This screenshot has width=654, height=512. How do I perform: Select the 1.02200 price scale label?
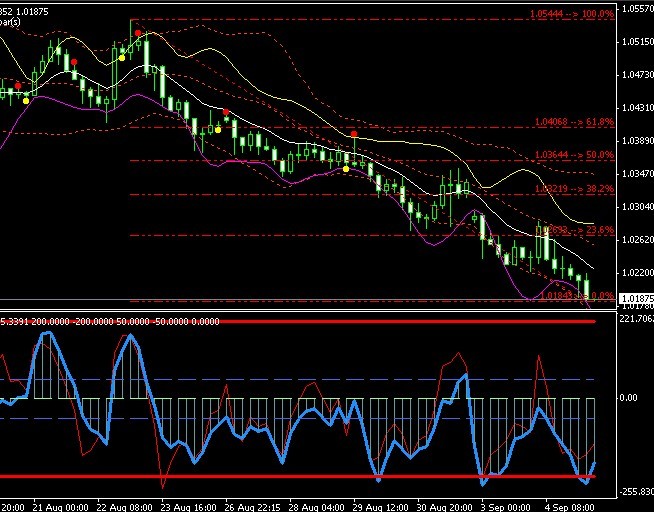point(637,273)
